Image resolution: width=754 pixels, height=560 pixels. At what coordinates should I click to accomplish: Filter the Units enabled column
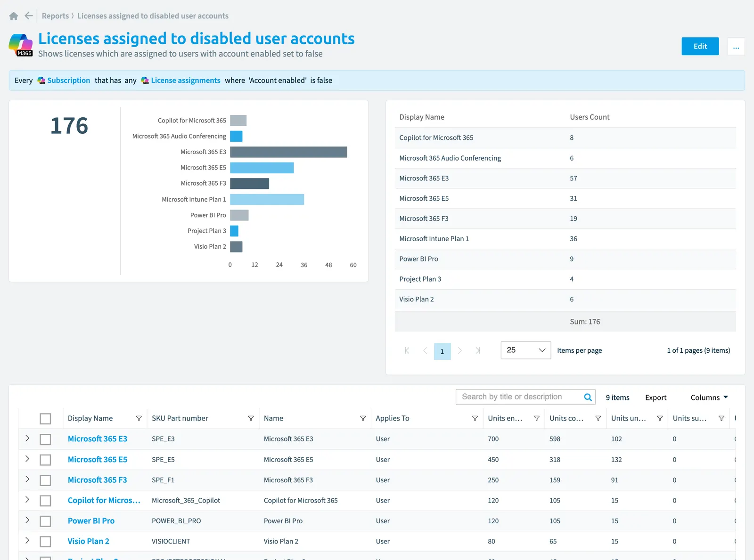click(536, 418)
